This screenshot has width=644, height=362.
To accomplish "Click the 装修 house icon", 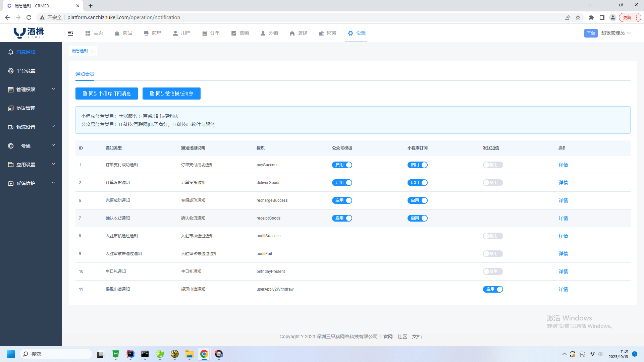I will pyautogui.click(x=292, y=33).
